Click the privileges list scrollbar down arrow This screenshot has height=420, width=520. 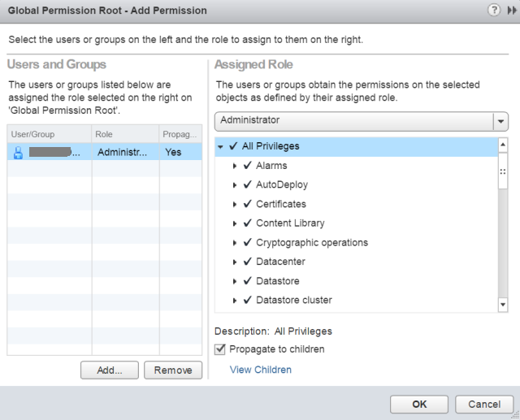(502, 305)
